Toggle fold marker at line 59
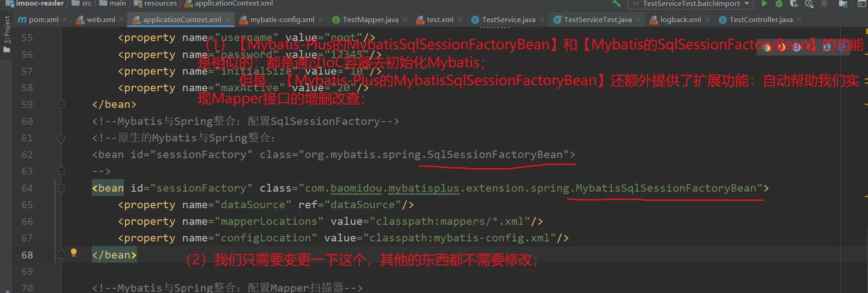 click(x=61, y=105)
